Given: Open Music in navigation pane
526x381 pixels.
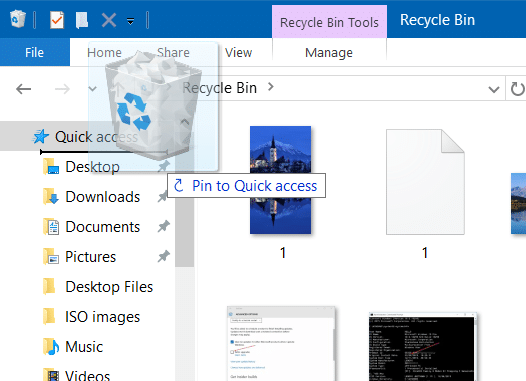Looking at the screenshot, I should tap(84, 347).
